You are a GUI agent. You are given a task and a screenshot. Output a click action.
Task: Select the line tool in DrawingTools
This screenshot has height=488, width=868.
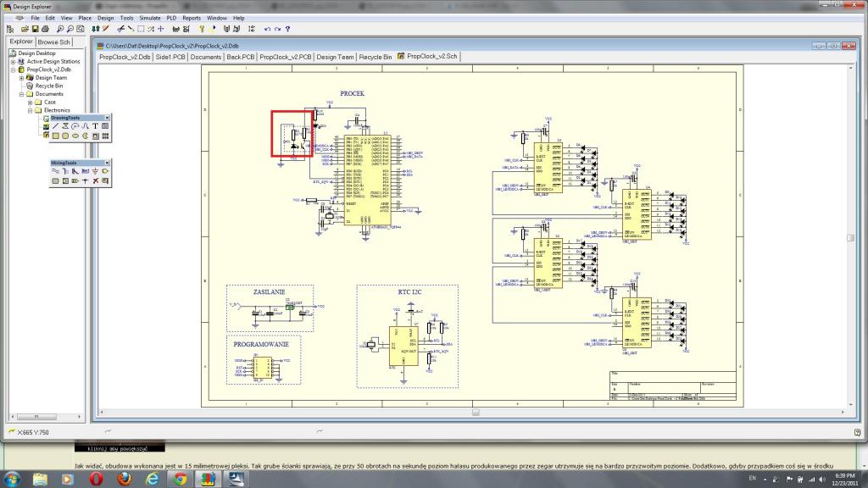55,126
